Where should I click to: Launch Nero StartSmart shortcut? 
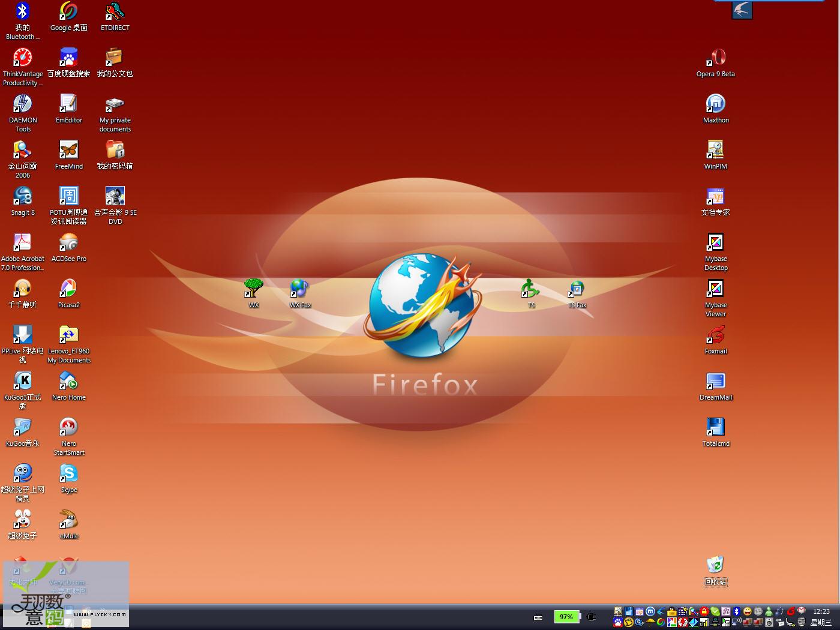point(68,437)
